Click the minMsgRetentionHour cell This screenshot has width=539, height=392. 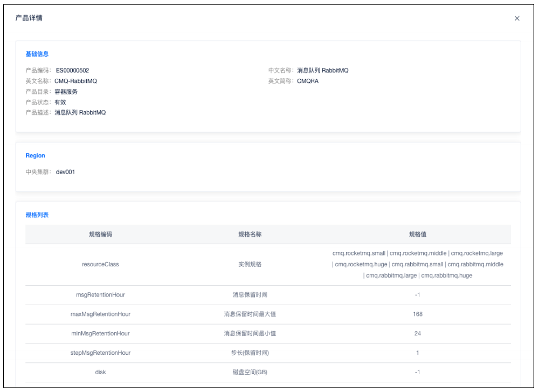click(100, 333)
